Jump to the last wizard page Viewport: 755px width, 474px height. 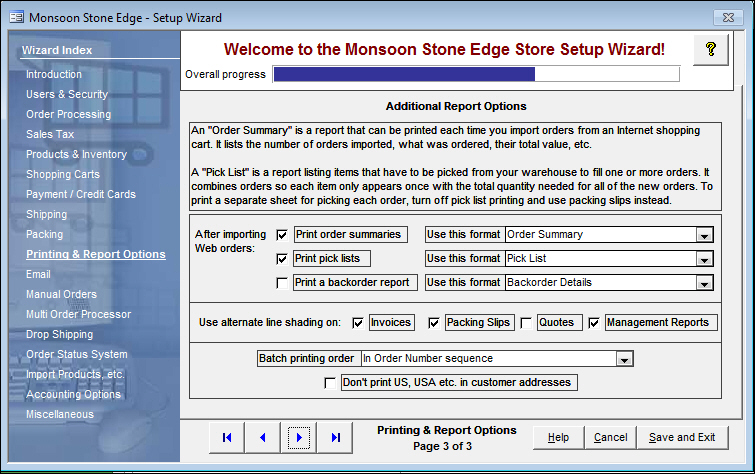(x=335, y=437)
